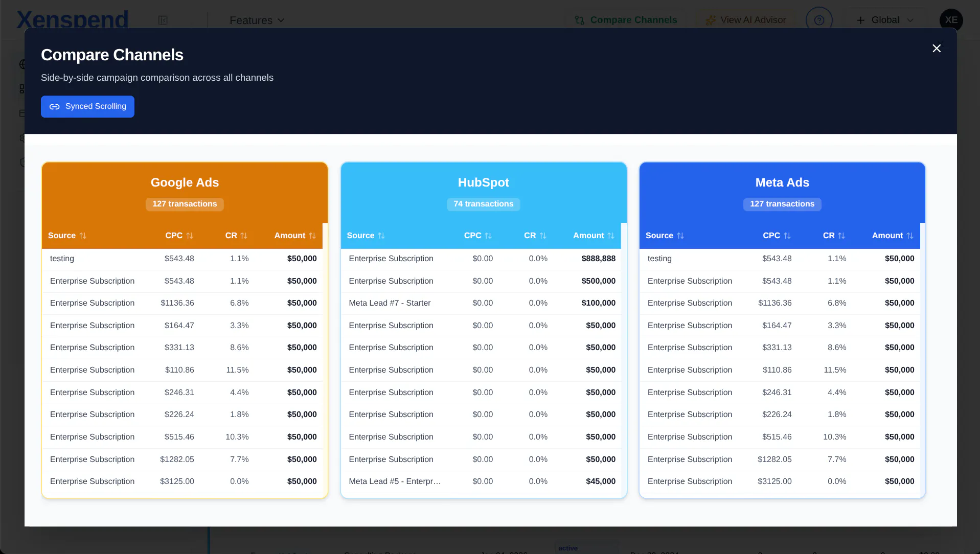Click $515.46 CPC in Google Ads
980x554 pixels.
point(179,437)
